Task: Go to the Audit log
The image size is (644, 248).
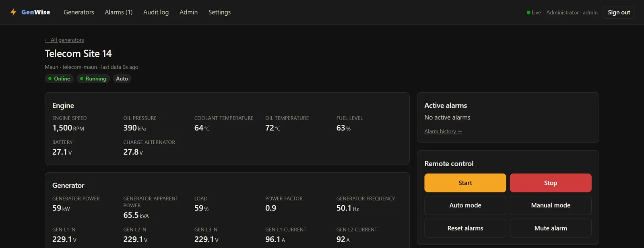Action: [x=156, y=12]
